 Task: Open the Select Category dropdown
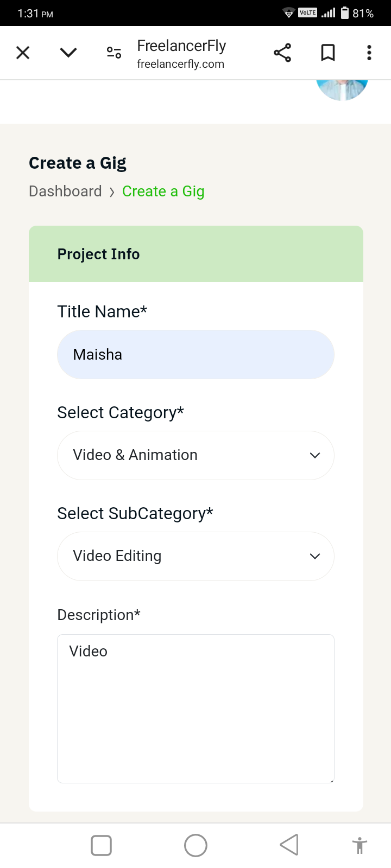pyautogui.click(x=195, y=456)
